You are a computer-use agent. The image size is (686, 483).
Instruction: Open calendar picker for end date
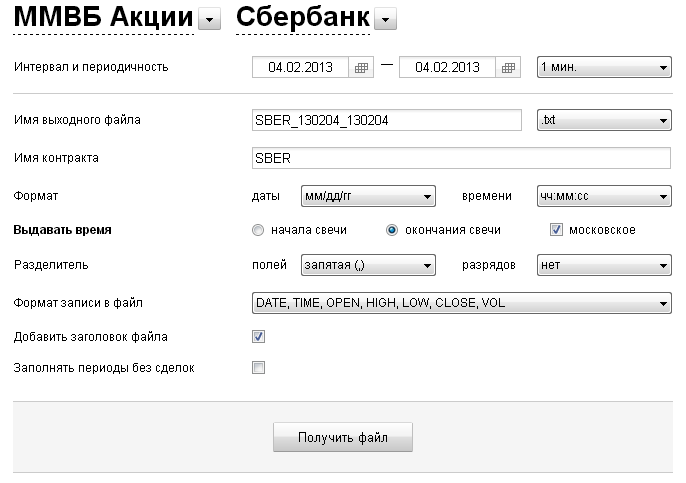pyautogui.click(x=508, y=67)
